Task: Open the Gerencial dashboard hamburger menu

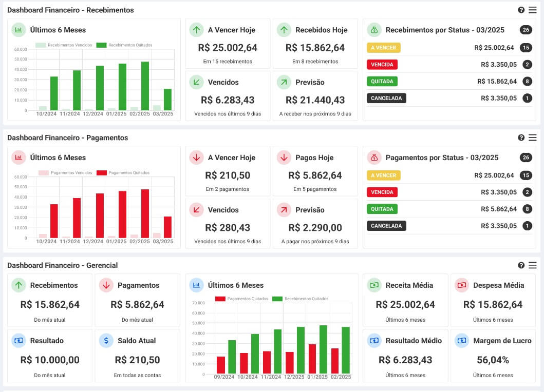Action: [533, 265]
